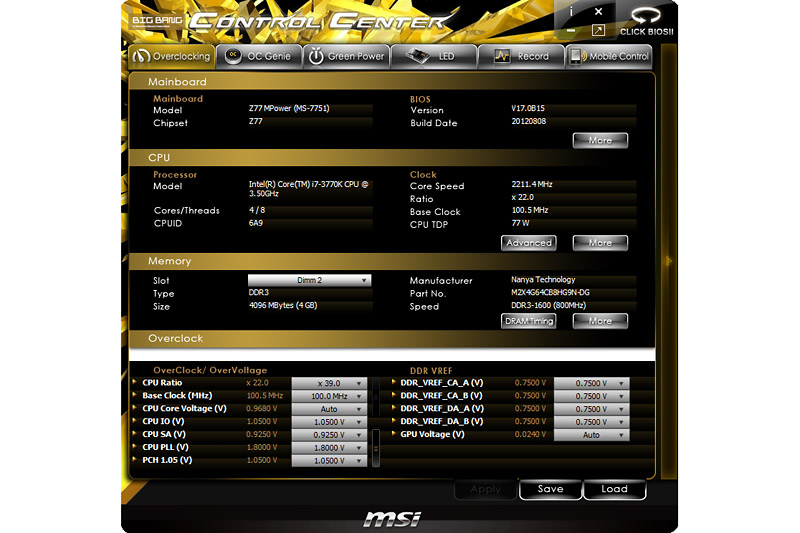Click the GPU Voltage row arrow marker
The height and width of the screenshot is (533, 800).
tap(394, 433)
